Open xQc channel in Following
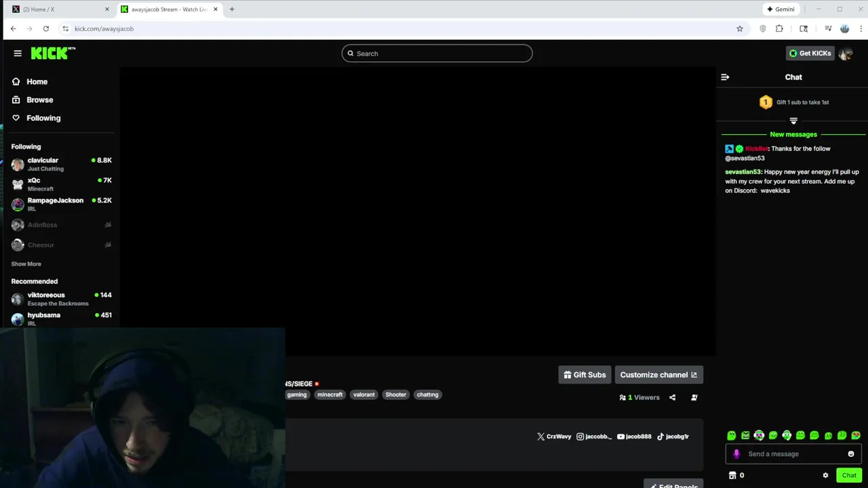Image resolution: width=868 pixels, height=488 pixels. point(61,184)
